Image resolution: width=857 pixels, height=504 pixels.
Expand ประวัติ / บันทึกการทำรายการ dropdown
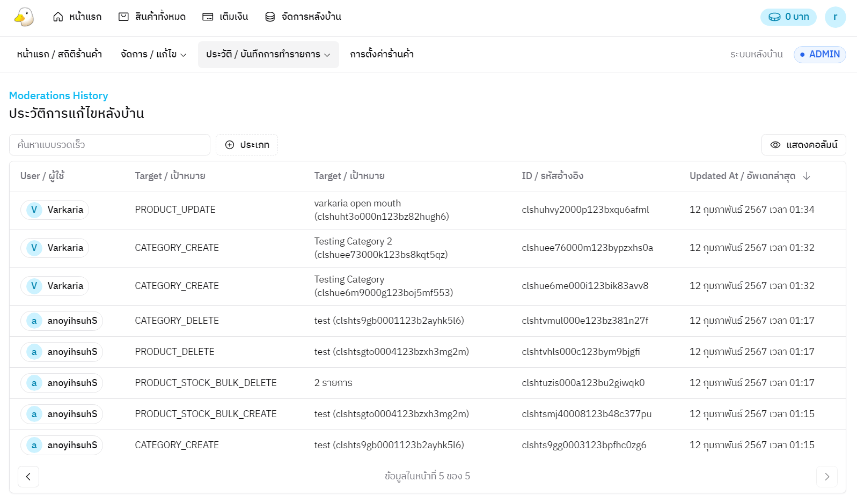coord(268,55)
